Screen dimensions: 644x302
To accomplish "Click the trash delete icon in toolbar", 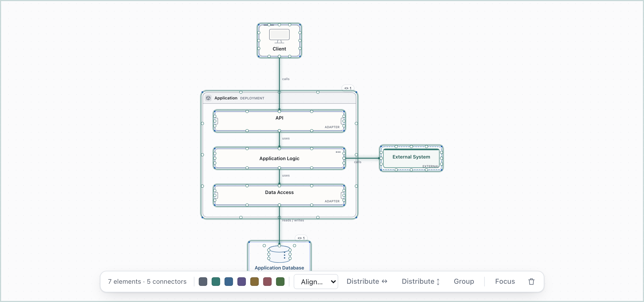I will (531, 282).
